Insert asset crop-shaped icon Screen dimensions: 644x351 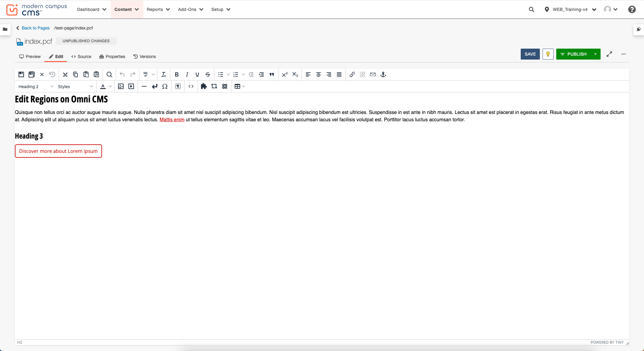(214, 87)
